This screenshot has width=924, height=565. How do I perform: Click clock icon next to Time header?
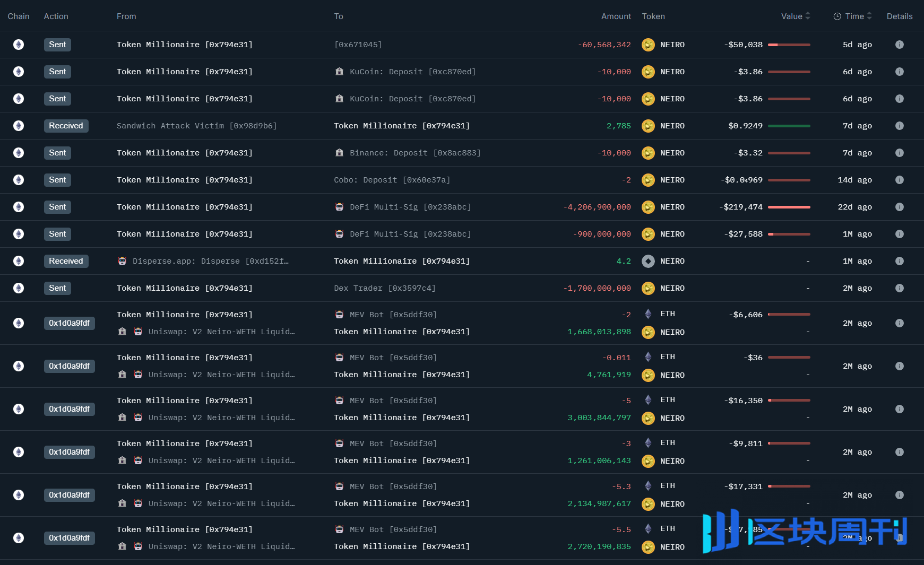pyautogui.click(x=837, y=16)
